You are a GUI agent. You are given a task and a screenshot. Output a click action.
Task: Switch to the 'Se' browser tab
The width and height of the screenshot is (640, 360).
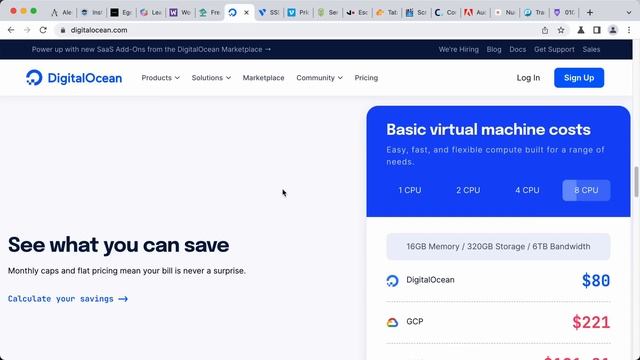click(328, 13)
